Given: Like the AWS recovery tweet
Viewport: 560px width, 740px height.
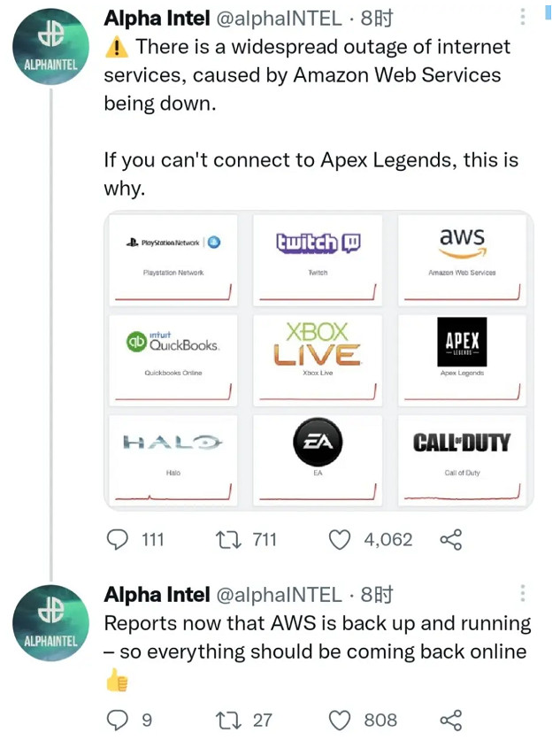Looking at the screenshot, I should pos(339,721).
